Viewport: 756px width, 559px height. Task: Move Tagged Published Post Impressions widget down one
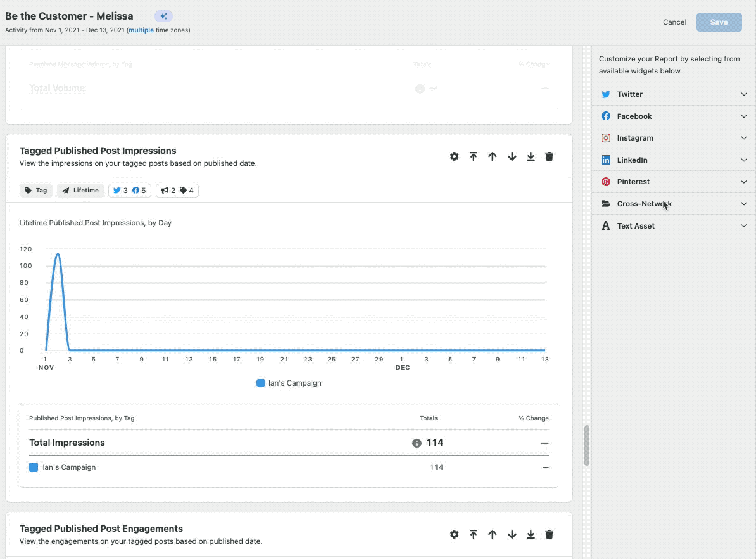click(512, 156)
